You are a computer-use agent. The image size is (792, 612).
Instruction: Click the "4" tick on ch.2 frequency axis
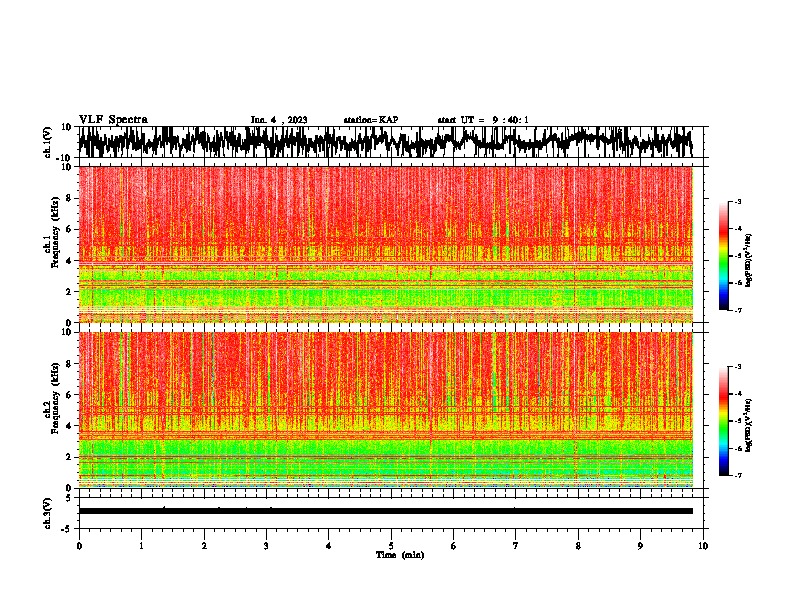(x=70, y=426)
